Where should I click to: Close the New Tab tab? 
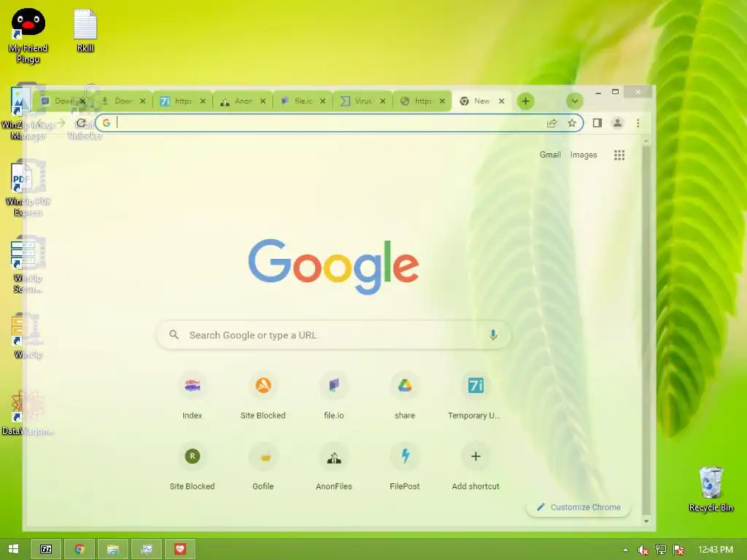pyautogui.click(x=501, y=101)
